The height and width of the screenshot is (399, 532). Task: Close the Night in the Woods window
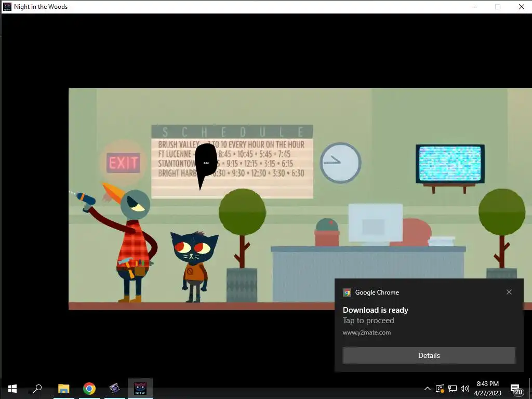coord(522,7)
